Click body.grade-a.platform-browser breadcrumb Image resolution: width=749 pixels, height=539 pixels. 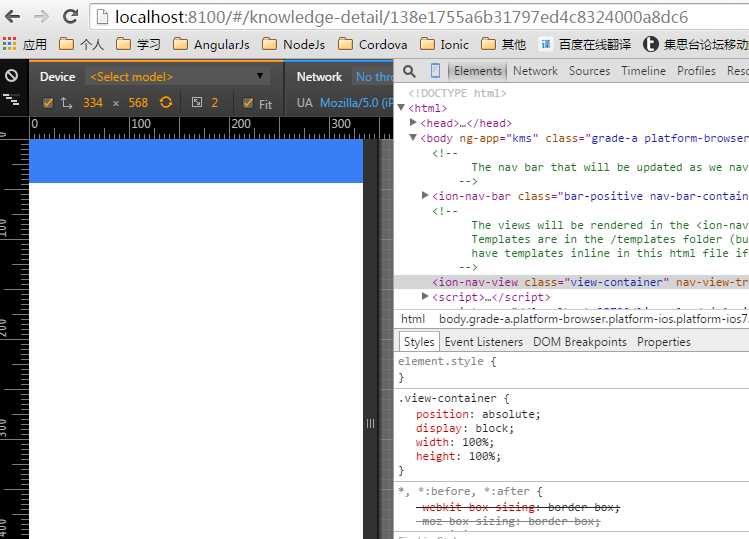[593, 319]
